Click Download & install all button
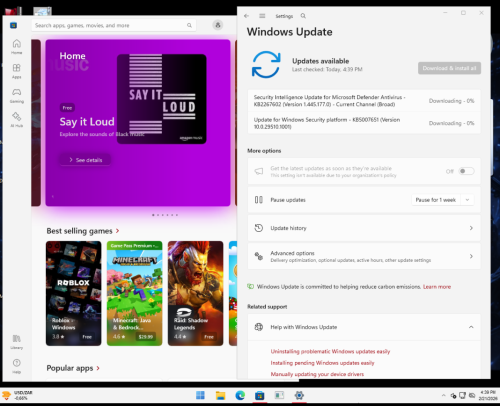Image resolution: width=500 pixels, height=406 pixels. (449, 68)
